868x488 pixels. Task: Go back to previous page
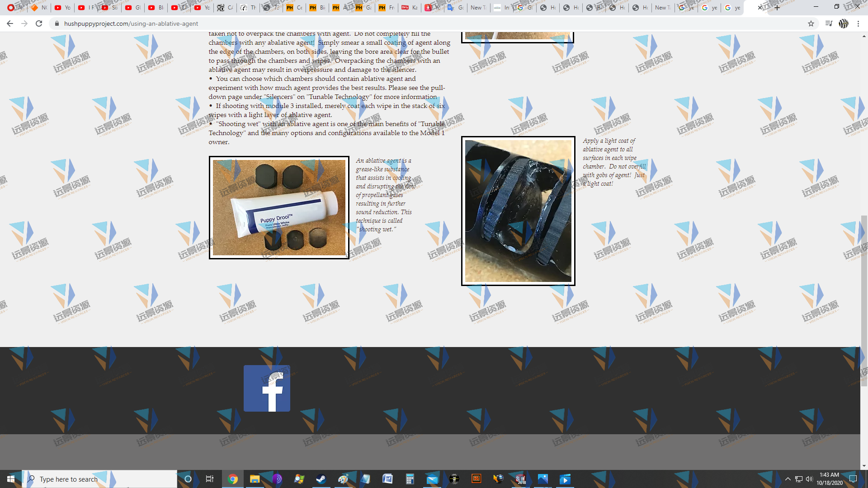pos(10,23)
